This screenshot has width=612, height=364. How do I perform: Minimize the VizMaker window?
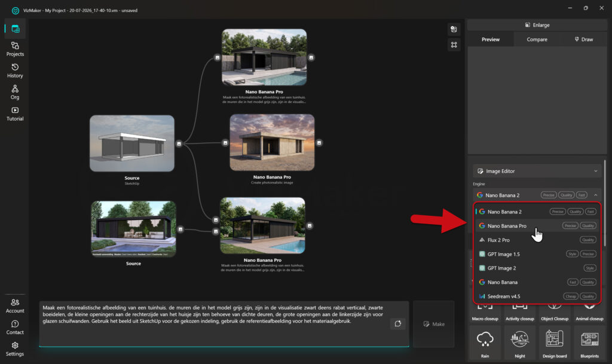click(570, 8)
